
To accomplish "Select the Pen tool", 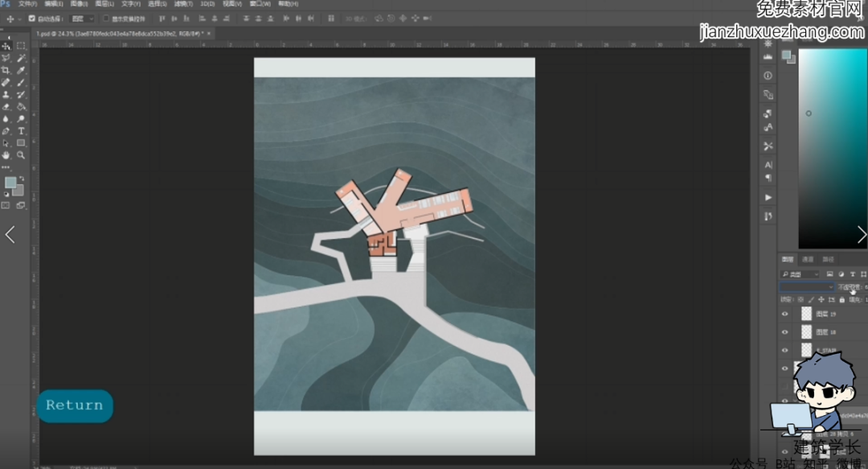I will pos(6,131).
